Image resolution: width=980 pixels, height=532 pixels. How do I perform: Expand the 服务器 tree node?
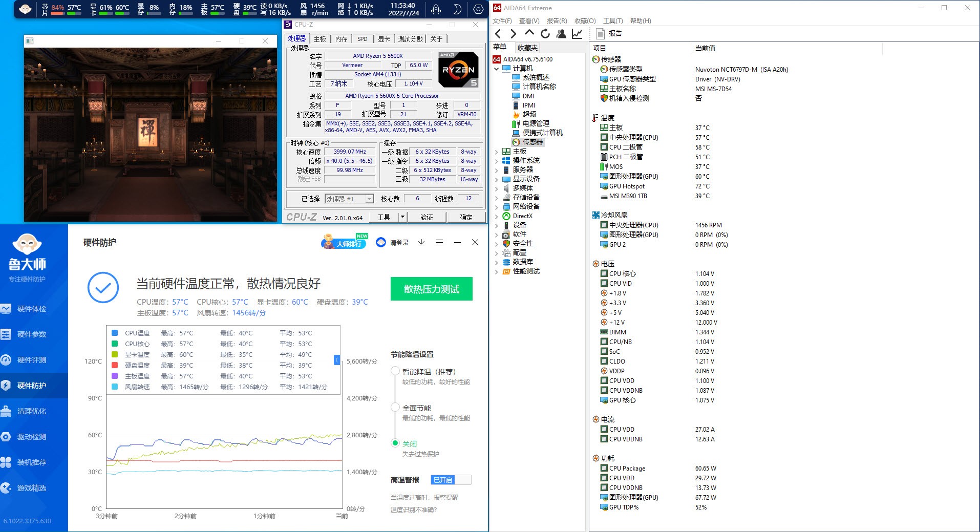pos(496,170)
